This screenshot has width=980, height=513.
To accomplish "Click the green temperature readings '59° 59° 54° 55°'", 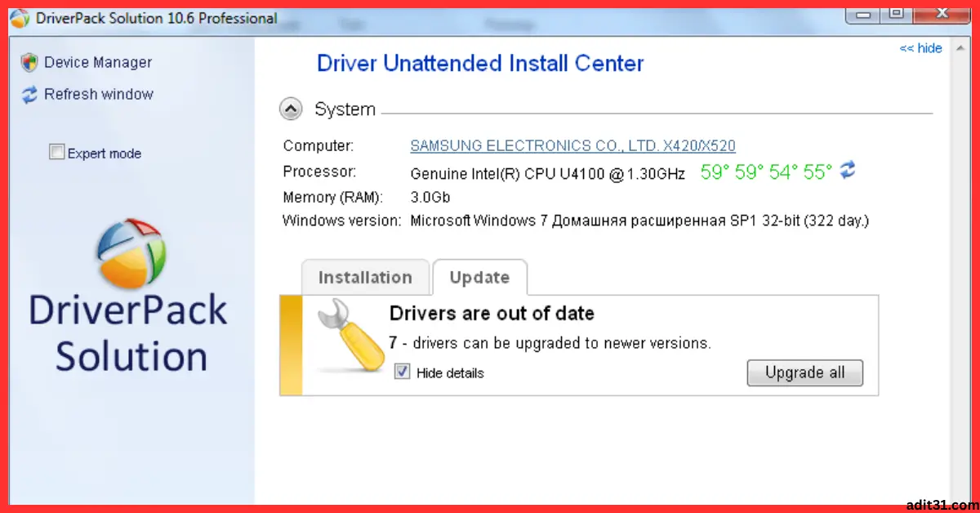I will (x=766, y=172).
